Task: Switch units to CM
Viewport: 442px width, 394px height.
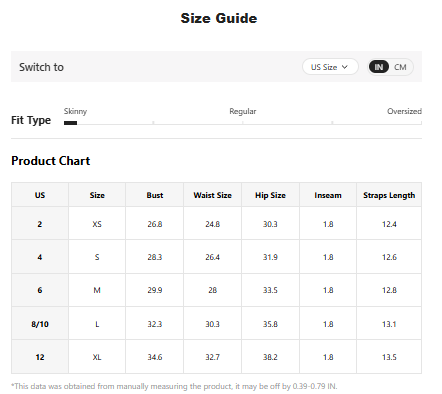Action: [400, 67]
